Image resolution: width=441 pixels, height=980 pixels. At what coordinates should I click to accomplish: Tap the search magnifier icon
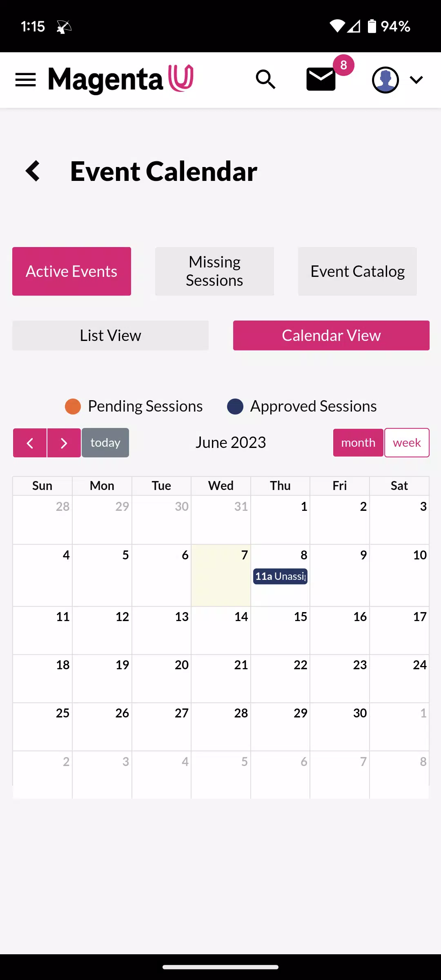(265, 79)
